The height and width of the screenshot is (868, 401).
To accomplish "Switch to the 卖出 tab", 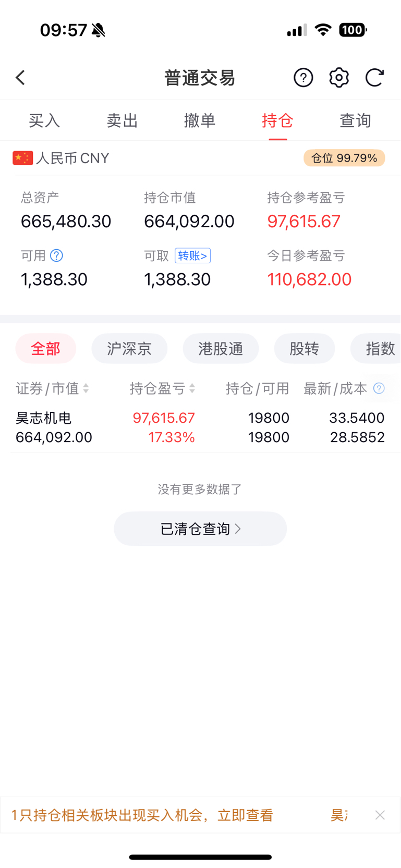I will [x=122, y=120].
